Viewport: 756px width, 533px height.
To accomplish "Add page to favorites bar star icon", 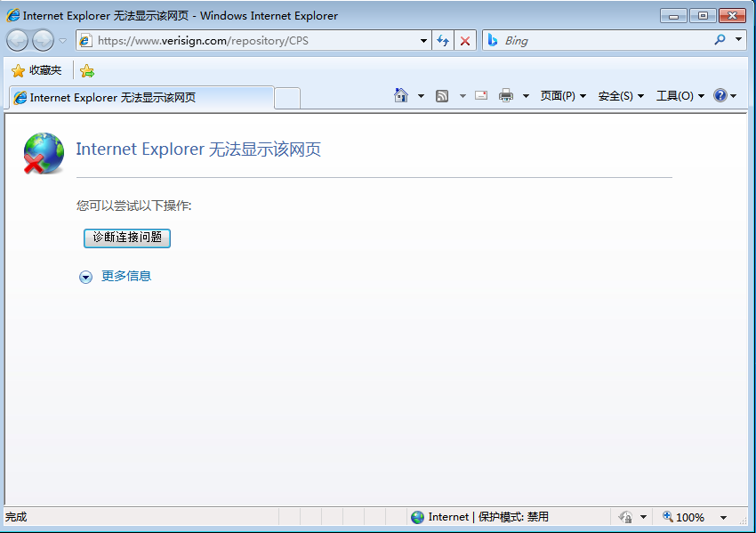I will 87,71.
